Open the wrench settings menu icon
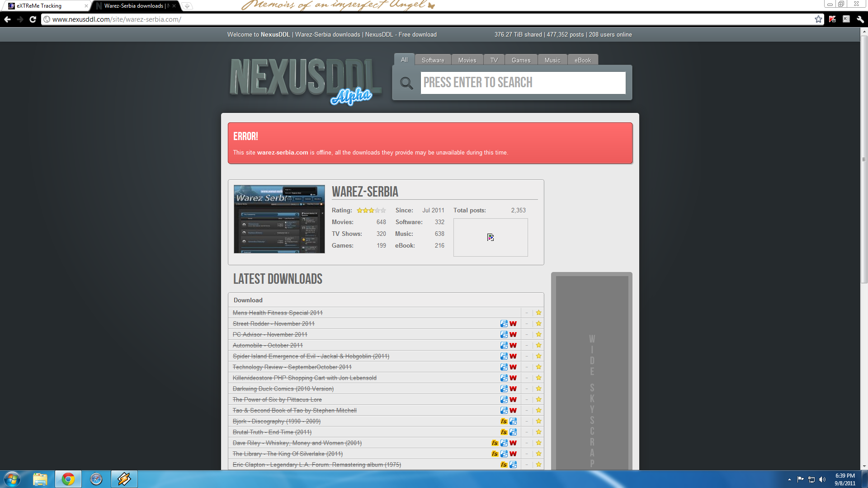The width and height of the screenshot is (868, 488). (860, 19)
